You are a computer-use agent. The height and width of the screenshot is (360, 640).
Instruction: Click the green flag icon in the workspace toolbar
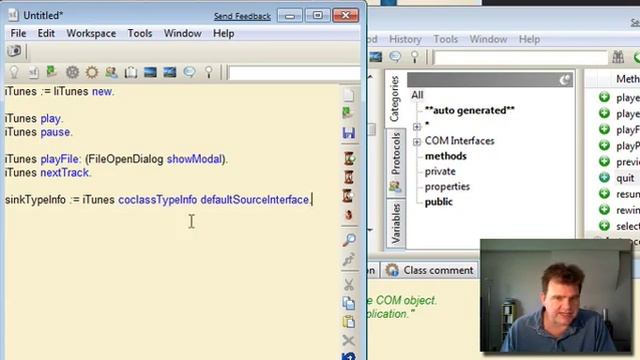click(52, 72)
